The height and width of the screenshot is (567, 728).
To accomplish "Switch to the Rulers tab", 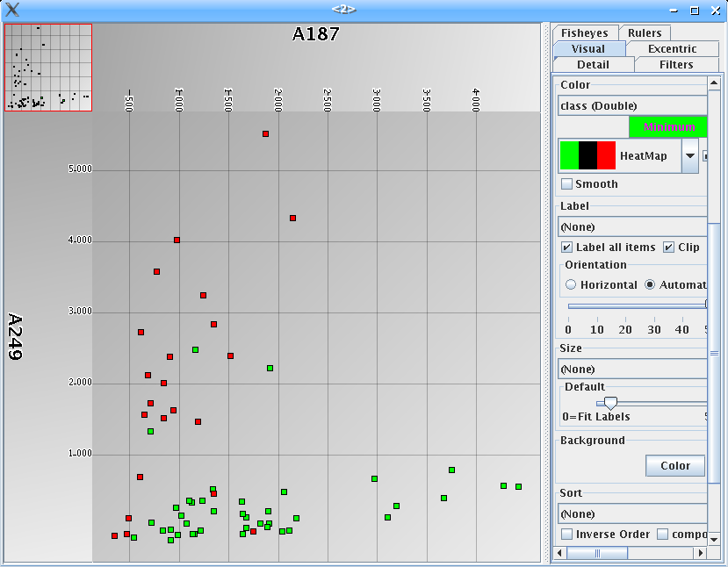I will (645, 33).
